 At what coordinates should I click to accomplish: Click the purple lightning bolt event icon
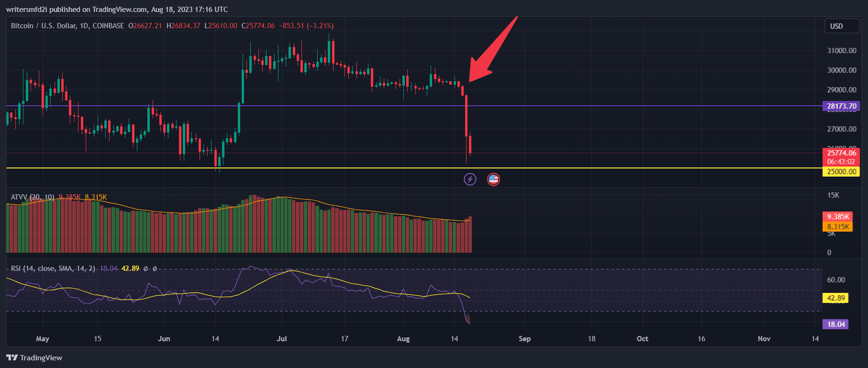pos(470,179)
